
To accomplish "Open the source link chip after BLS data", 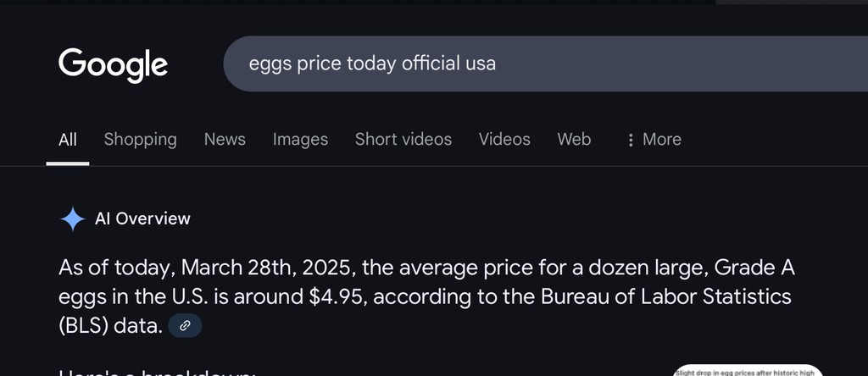I will [185, 325].
